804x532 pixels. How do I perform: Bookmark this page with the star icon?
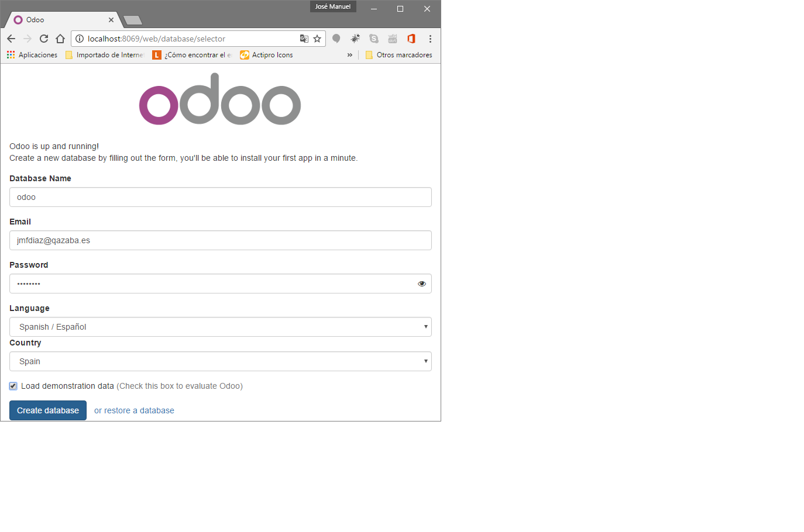[x=317, y=39]
